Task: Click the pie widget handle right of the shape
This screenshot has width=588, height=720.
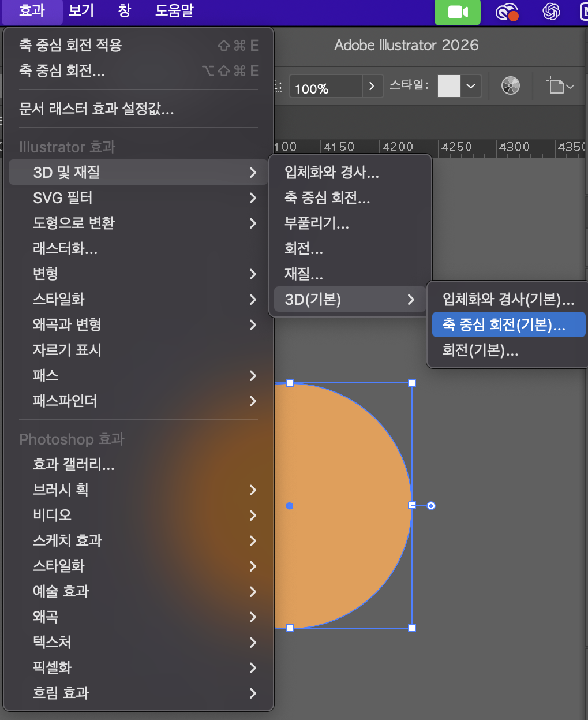Action: tap(431, 506)
